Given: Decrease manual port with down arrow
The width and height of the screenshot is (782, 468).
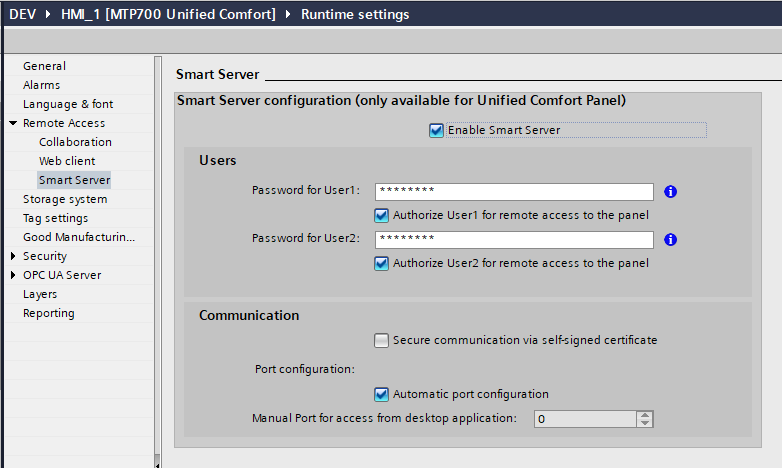Looking at the screenshot, I should click(645, 423).
